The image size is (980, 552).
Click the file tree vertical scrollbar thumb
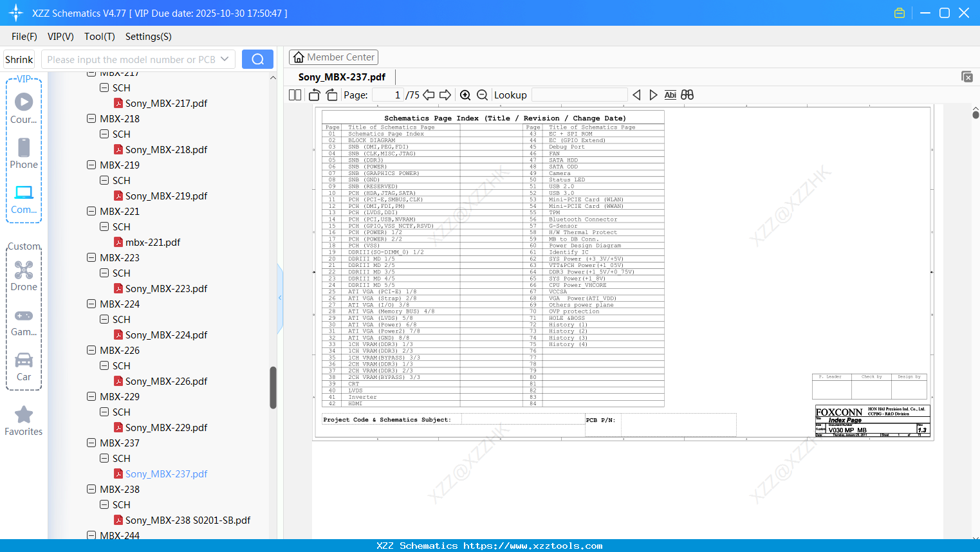(273, 387)
